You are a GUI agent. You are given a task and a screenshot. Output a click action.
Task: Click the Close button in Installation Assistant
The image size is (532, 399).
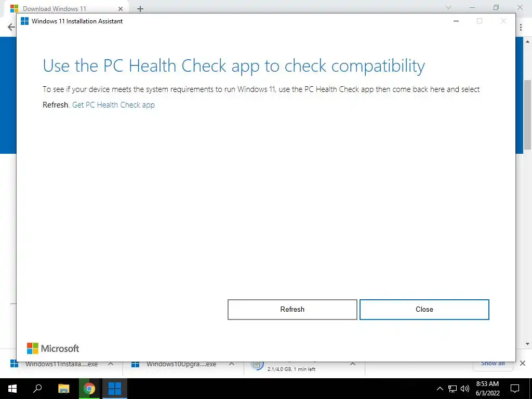424,310
